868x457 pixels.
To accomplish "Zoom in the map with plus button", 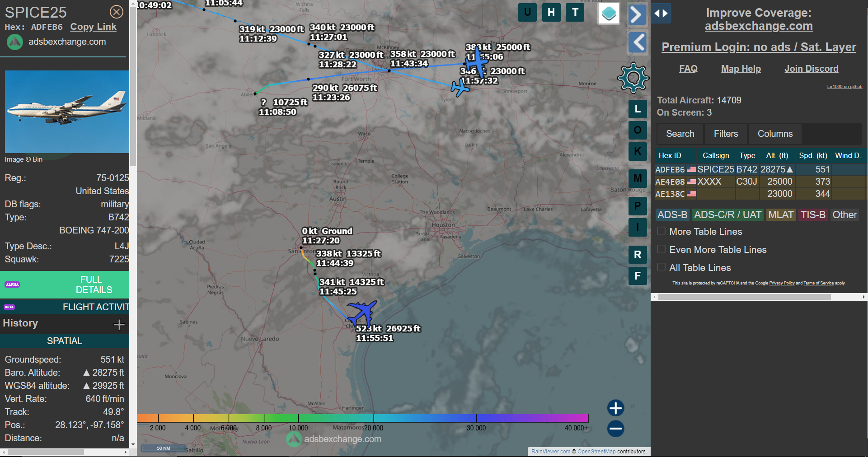I will [x=615, y=408].
